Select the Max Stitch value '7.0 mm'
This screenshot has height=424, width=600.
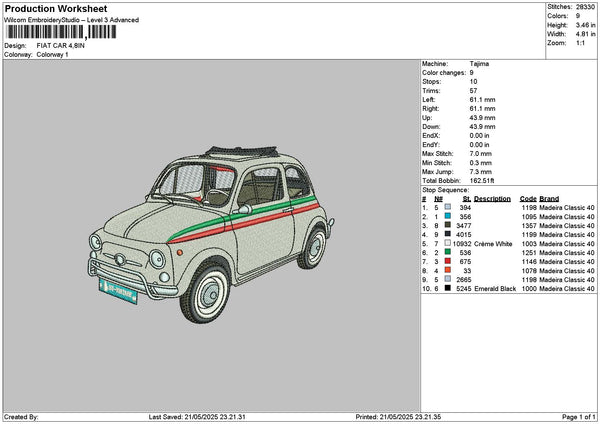[x=481, y=154]
